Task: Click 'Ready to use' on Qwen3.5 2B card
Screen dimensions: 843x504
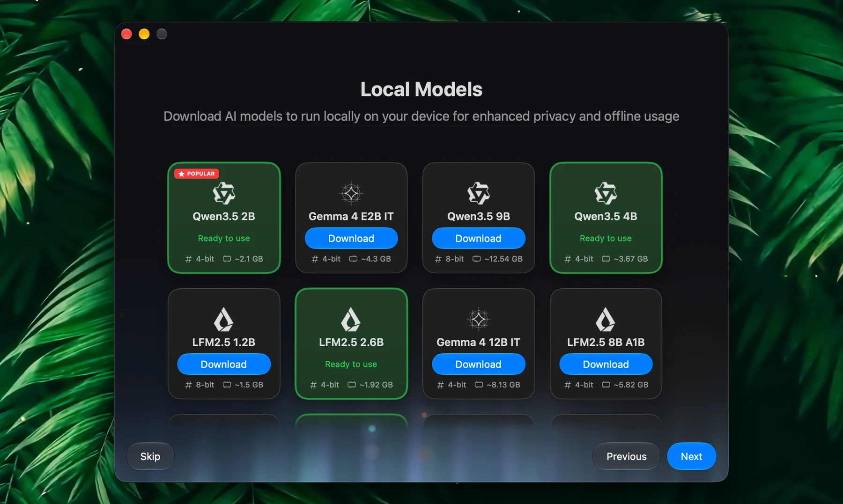Action: tap(224, 238)
